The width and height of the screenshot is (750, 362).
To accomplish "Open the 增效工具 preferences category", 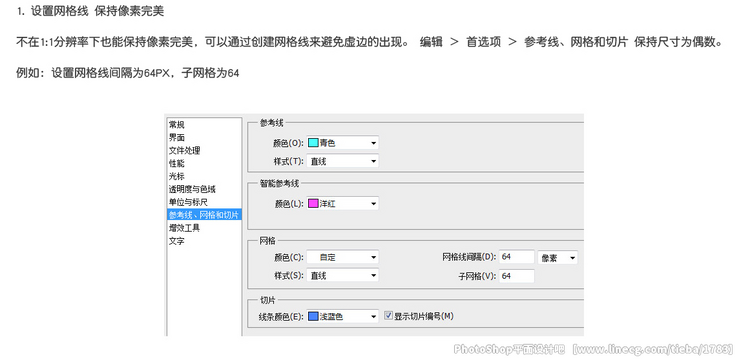I will point(184,228).
